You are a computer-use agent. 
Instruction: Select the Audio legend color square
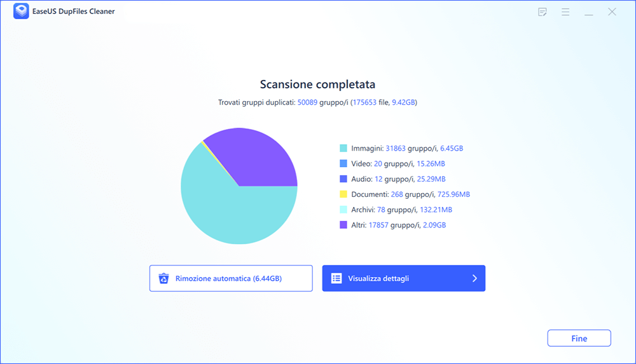click(x=343, y=179)
